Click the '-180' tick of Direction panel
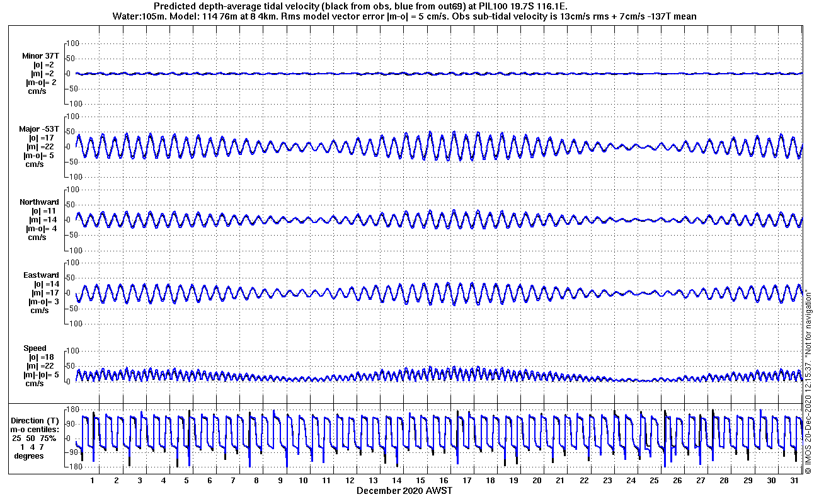Image resolution: width=819 pixels, height=504 pixels. pos(72,467)
